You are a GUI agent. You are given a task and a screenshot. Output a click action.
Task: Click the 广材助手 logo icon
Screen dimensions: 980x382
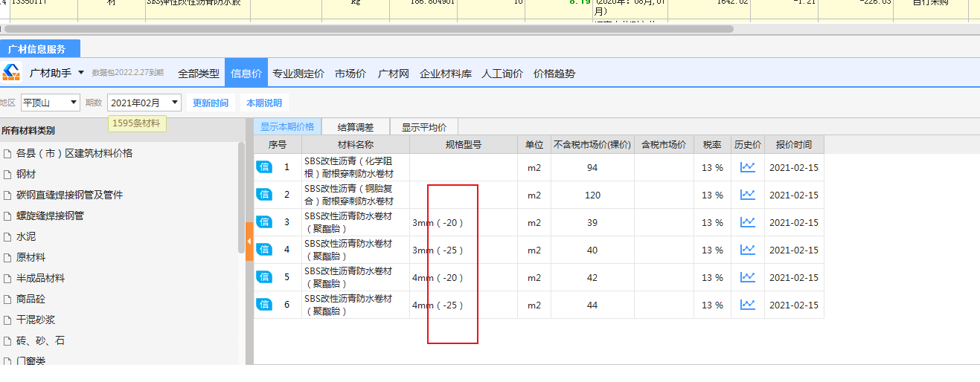11,73
